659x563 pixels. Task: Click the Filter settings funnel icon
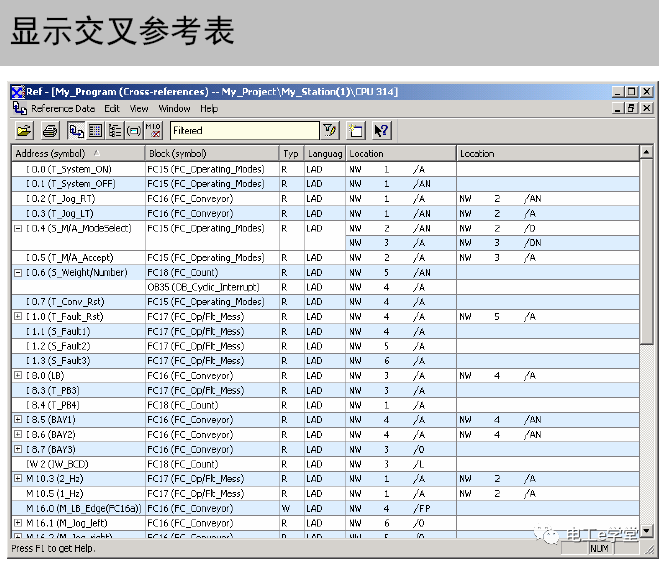(330, 131)
